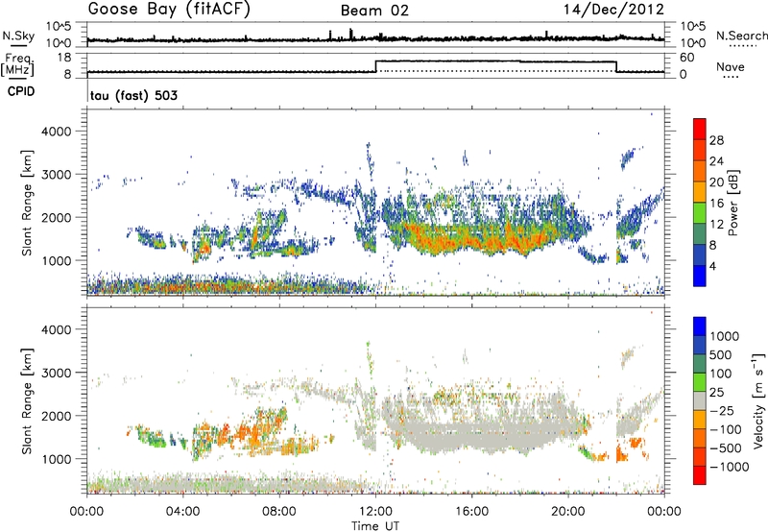Click the red bottom segment of Velocity colorbar
768x532 pixels.
[700, 475]
